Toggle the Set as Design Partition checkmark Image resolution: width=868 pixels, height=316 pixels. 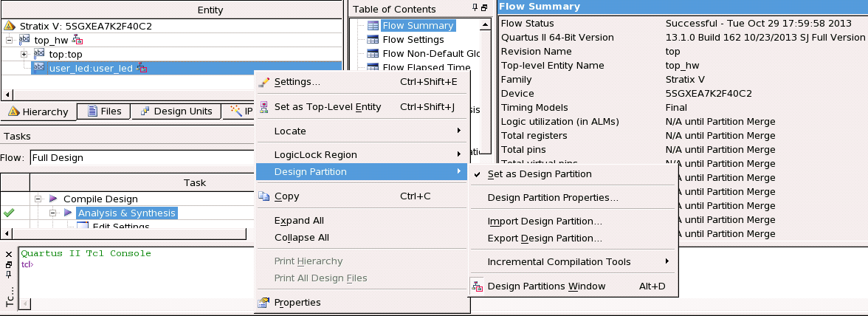coord(477,174)
